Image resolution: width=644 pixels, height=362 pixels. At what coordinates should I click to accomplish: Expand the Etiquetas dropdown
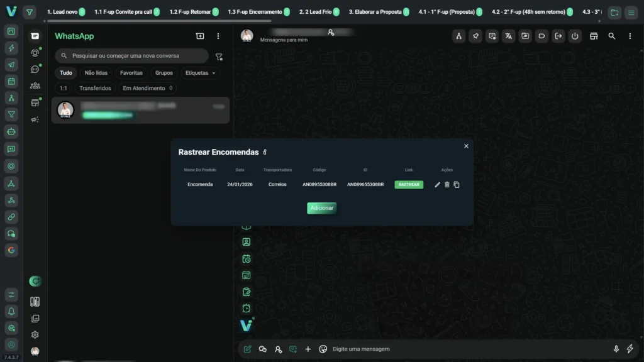coord(201,73)
